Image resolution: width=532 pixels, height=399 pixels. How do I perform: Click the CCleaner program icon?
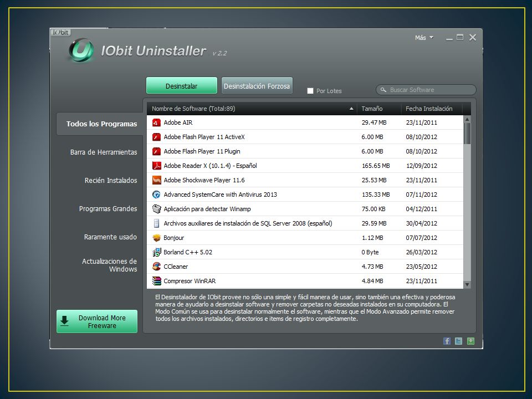[156, 267]
